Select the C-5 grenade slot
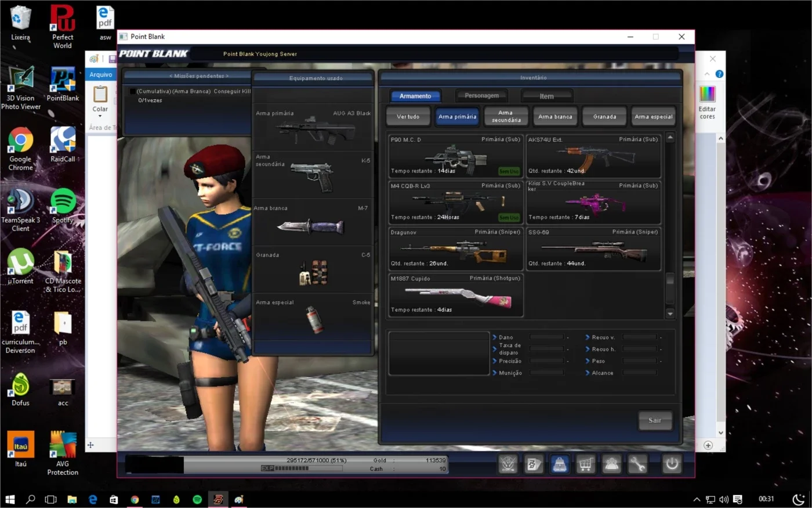 pyautogui.click(x=313, y=269)
